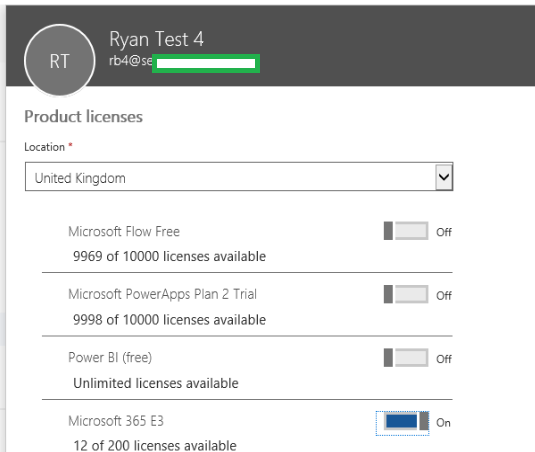This screenshot has height=452, width=535.
Task: Click 'Unlimited licenses available' text
Action: coord(156,383)
